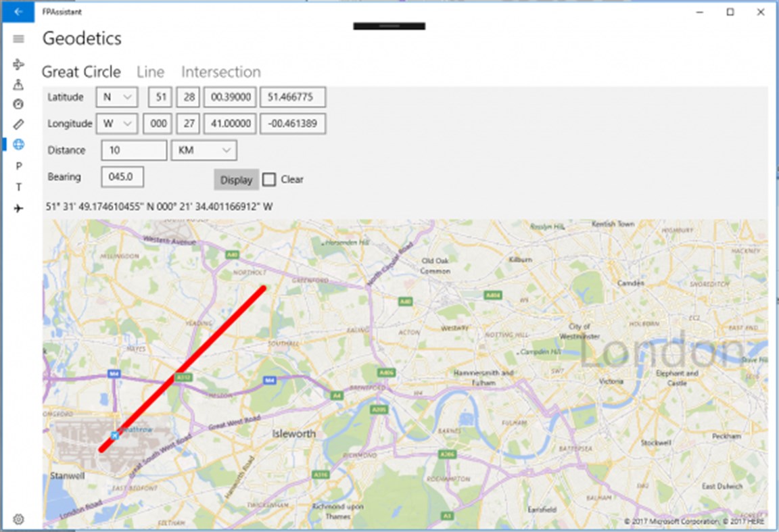Open the gauge/speed sidebar icon
Image resolution: width=779 pixels, height=532 pixels.
point(18,104)
